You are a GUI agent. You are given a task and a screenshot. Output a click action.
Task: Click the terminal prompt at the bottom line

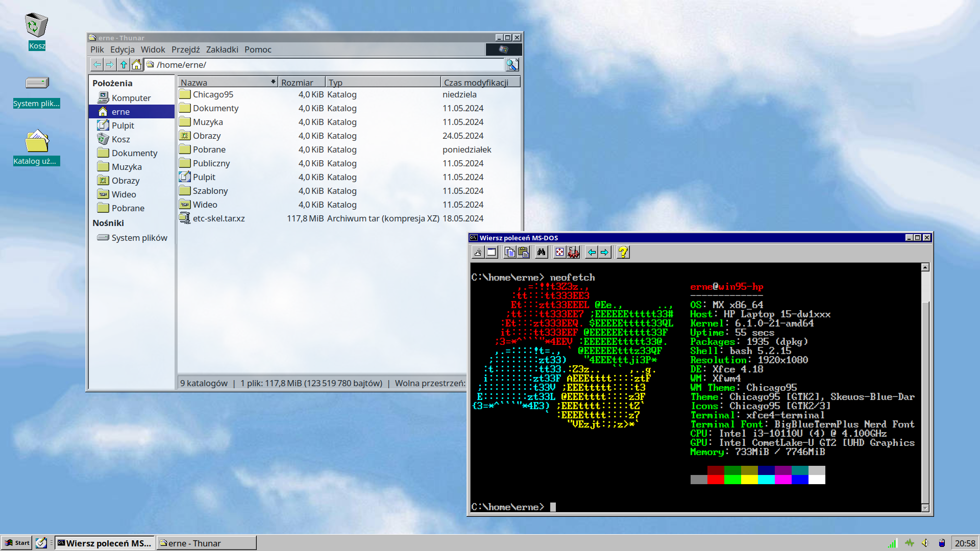(x=513, y=507)
